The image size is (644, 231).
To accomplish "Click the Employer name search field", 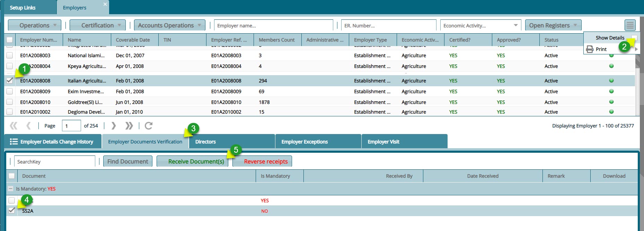I will (x=273, y=26).
